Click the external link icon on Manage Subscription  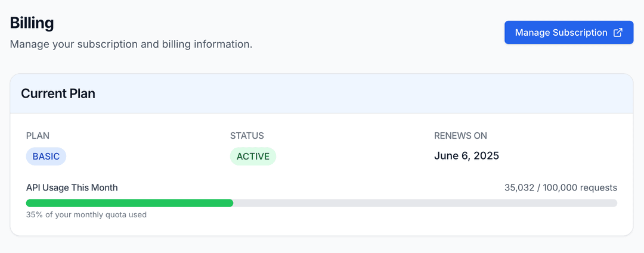pos(618,33)
